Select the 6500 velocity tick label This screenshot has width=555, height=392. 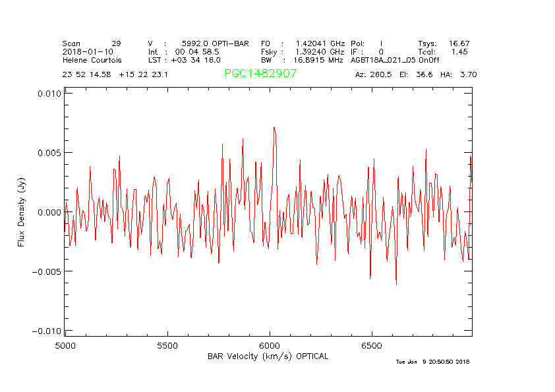click(x=372, y=345)
